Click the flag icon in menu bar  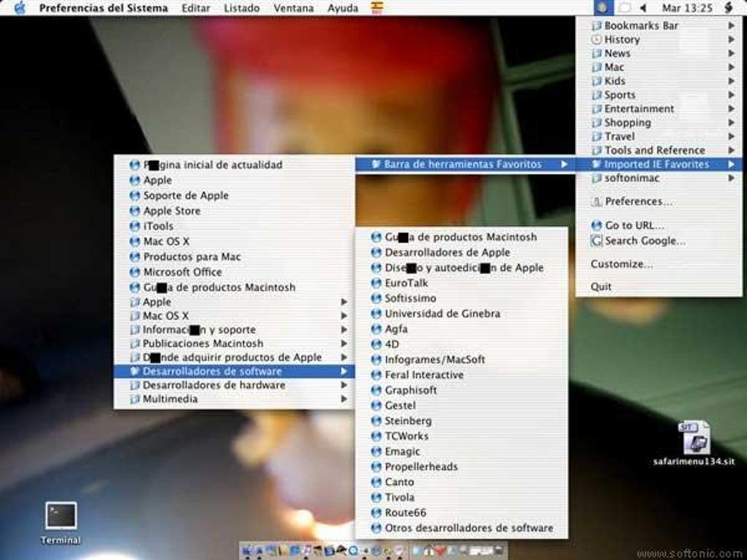[x=377, y=7]
